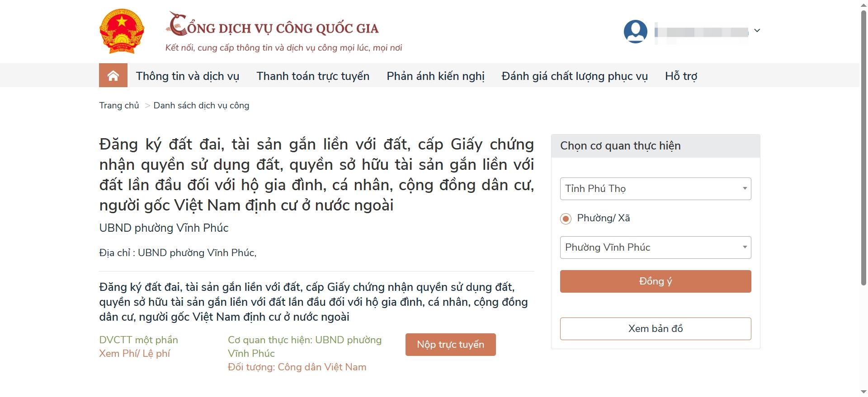This screenshot has width=868, height=397.
Task: Click the UBND phường Vĩnh Phúc agency name
Action: (164, 228)
